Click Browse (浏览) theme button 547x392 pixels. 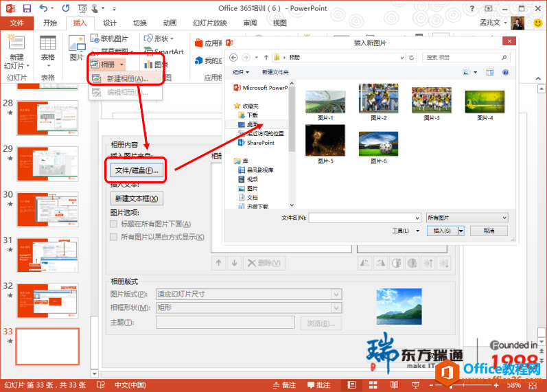pos(321,323)
